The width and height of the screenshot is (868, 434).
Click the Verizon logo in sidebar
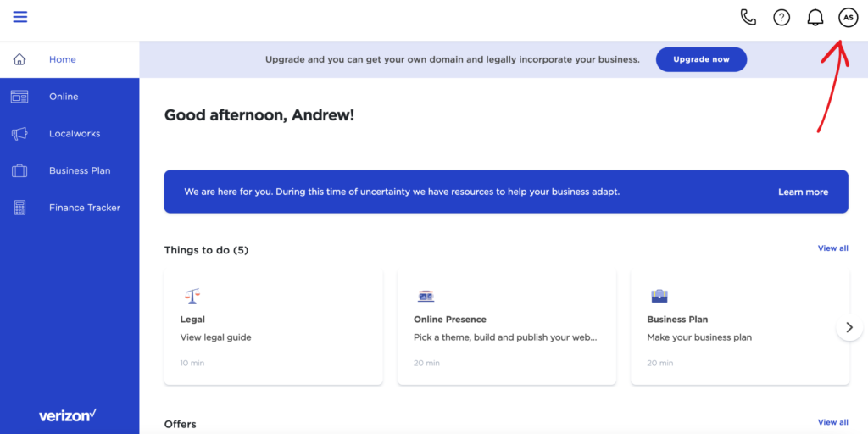68,415
